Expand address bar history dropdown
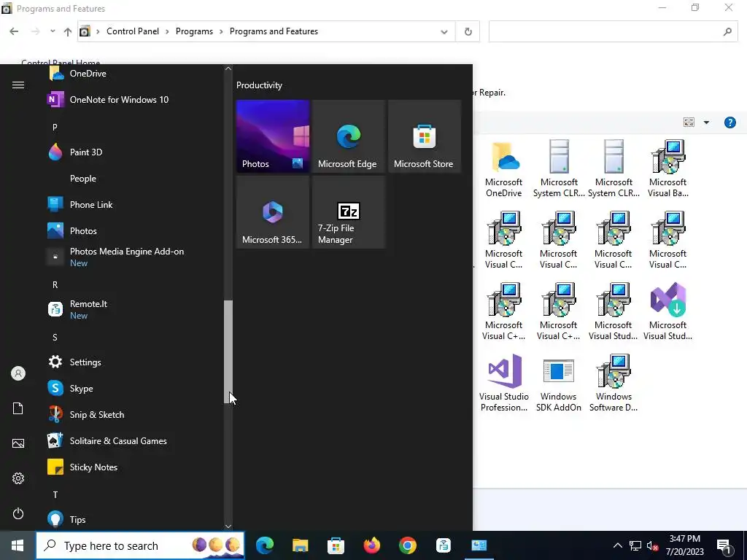Screen dimensions: 747x560 coord(444,32)
